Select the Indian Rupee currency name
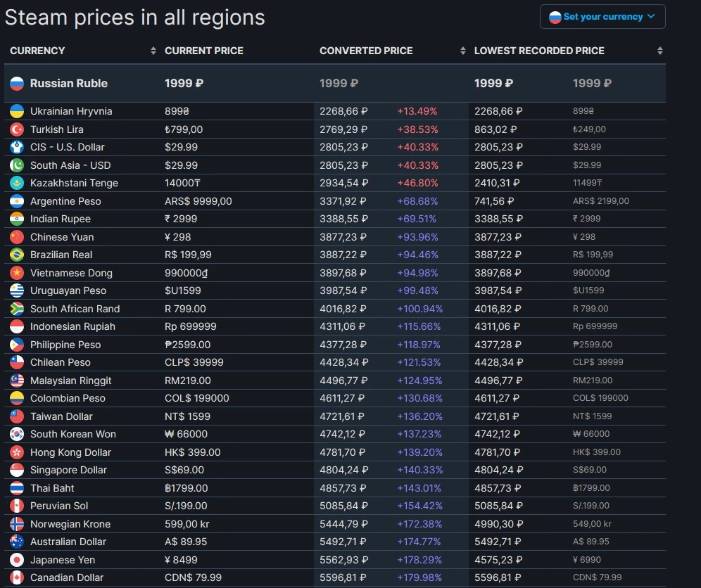Screen dimensions: 701x588 click(x=61, y=219)
